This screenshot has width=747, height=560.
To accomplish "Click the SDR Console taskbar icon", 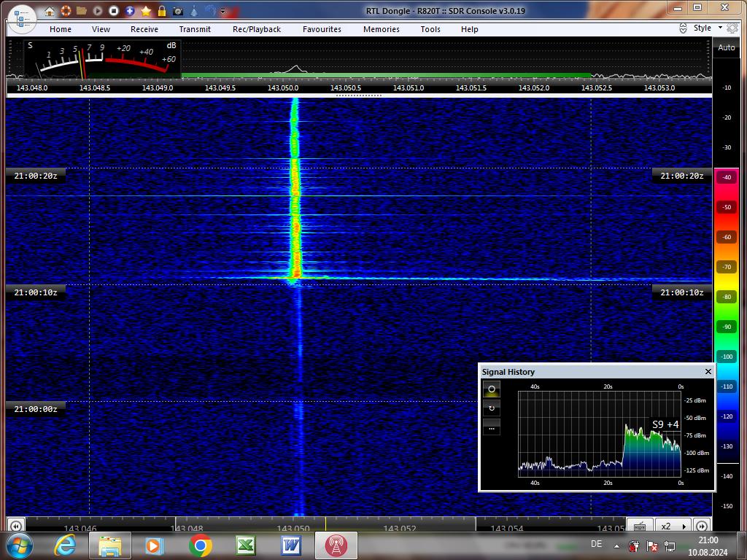I will point(336,545).
